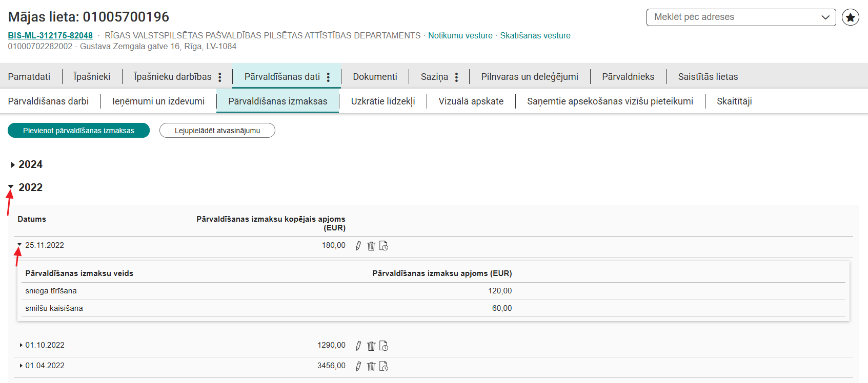
Task: Add this house case to favorites star
Action: pyautogui.click(x=851, y=17)
